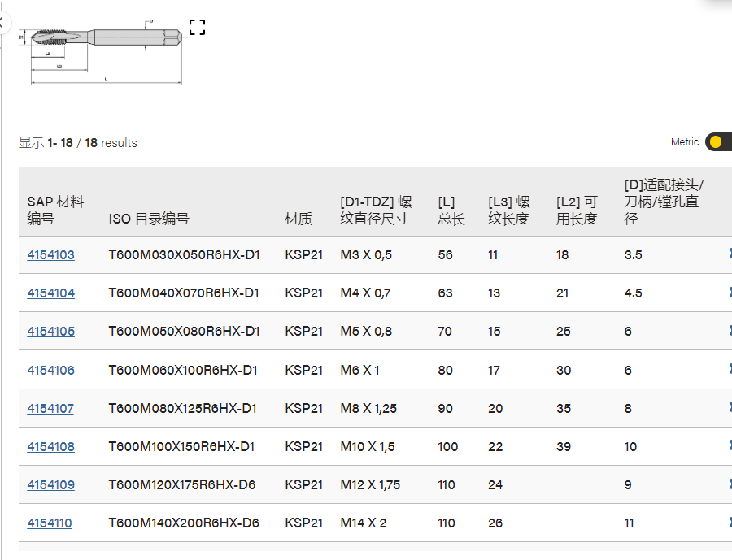The width and height of the screenshot is (732, 560).
Task: Open SAP material link 4154104
Action: click(x=50, y=293)
